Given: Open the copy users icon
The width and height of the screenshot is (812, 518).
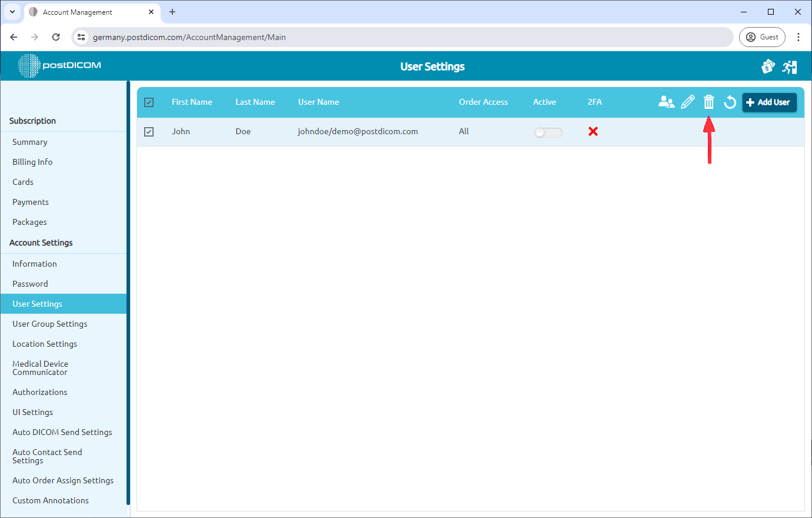Looking at the screenshot, I should pos(666,102).
